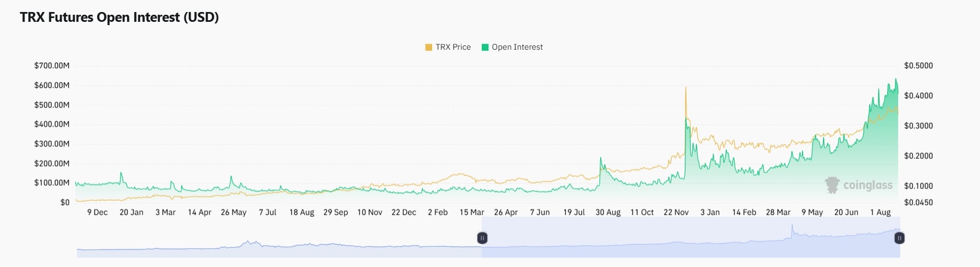Click the green Open Interest legend swatch
Viewport: 980px width, 267px height.
pyautogui.click(x=485, y=48)
